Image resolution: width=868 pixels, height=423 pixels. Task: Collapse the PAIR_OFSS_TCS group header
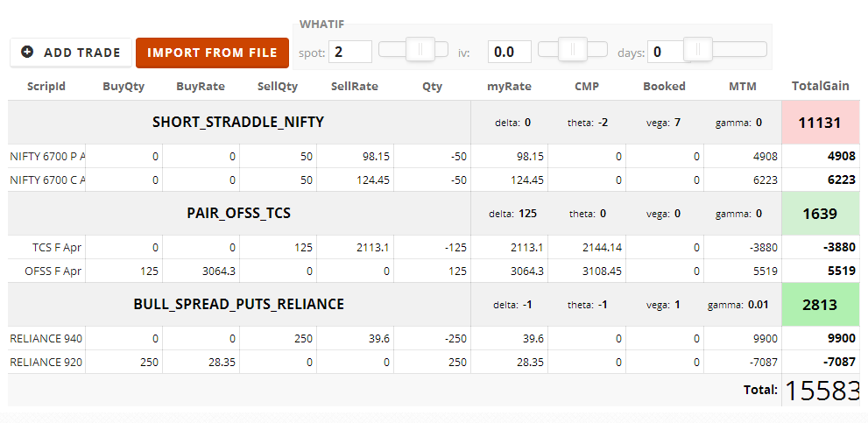pos(238,213)
